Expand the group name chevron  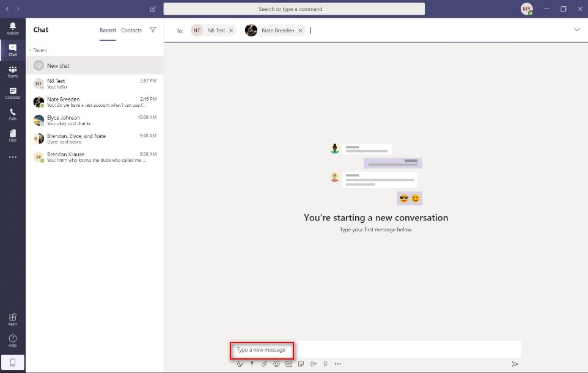577,30
